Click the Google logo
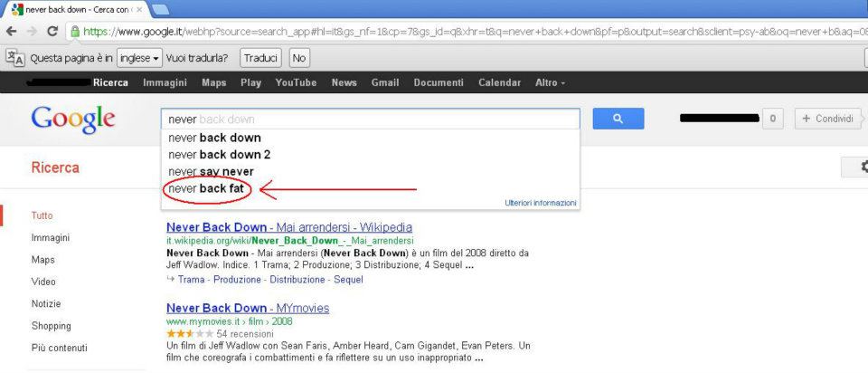 [73, 120]
